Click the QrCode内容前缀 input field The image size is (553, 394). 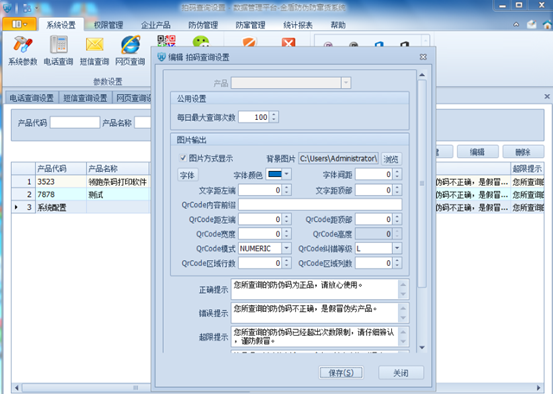click(x=320, y=205)
